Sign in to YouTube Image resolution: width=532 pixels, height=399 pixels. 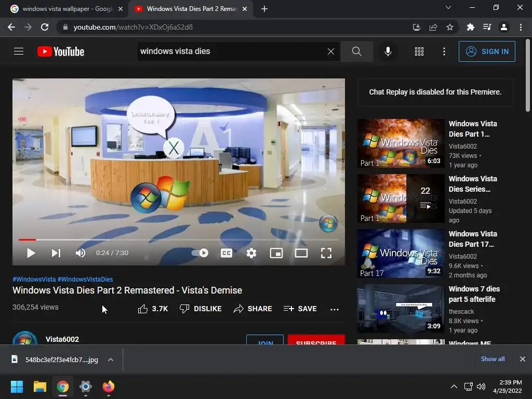487,51
